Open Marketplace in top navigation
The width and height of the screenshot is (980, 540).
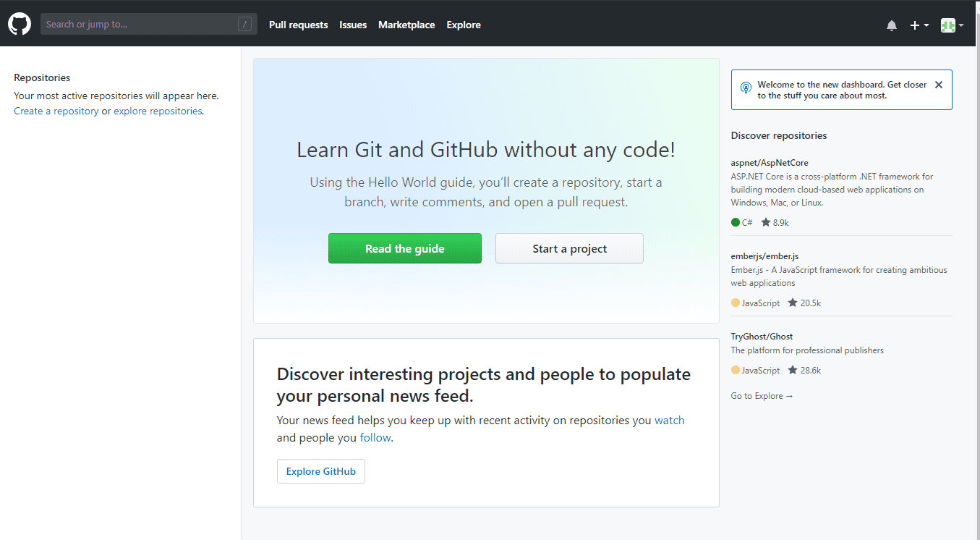pos(406,25)
